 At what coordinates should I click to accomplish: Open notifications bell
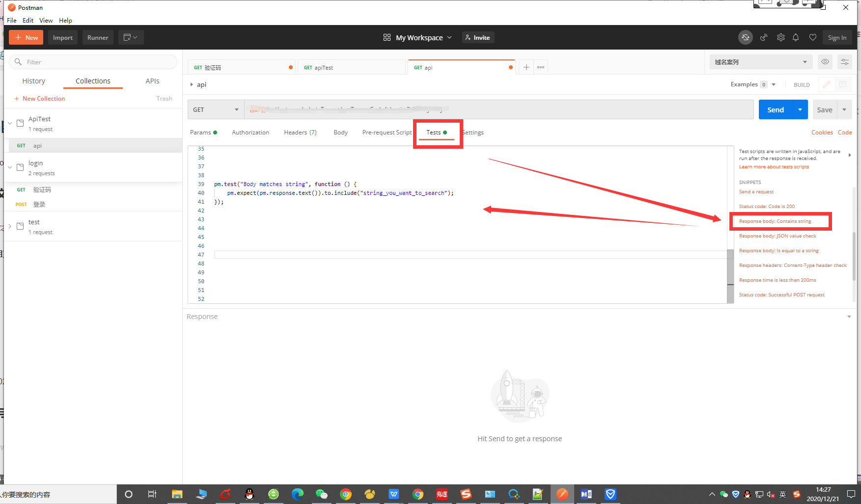796,37
